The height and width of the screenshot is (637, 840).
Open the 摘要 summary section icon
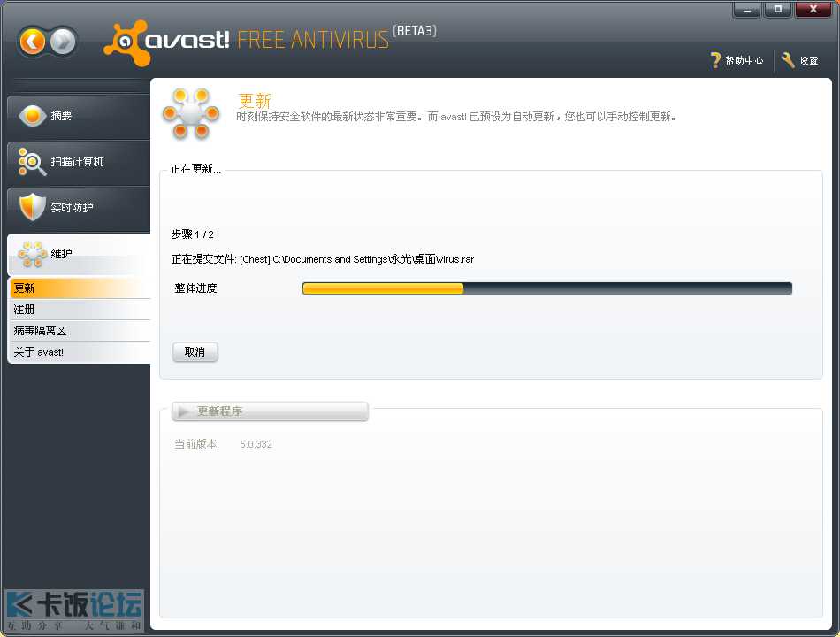[x=32, y=116]
